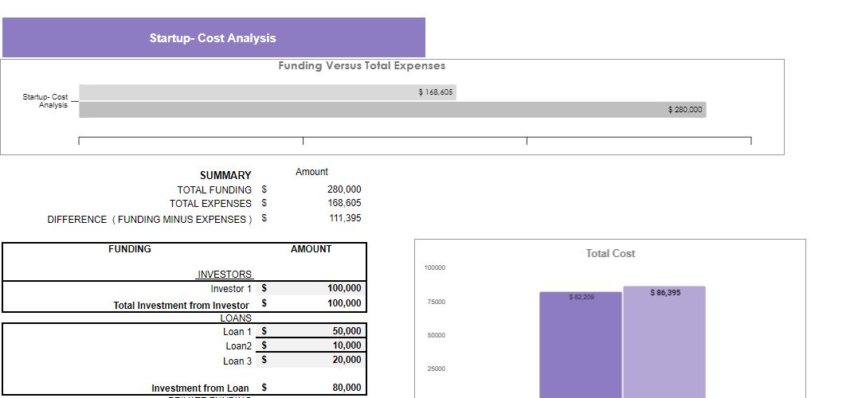Select the INVESTORS section label
The width and height of the screenshot is (850, 398).
click(224, 274)
